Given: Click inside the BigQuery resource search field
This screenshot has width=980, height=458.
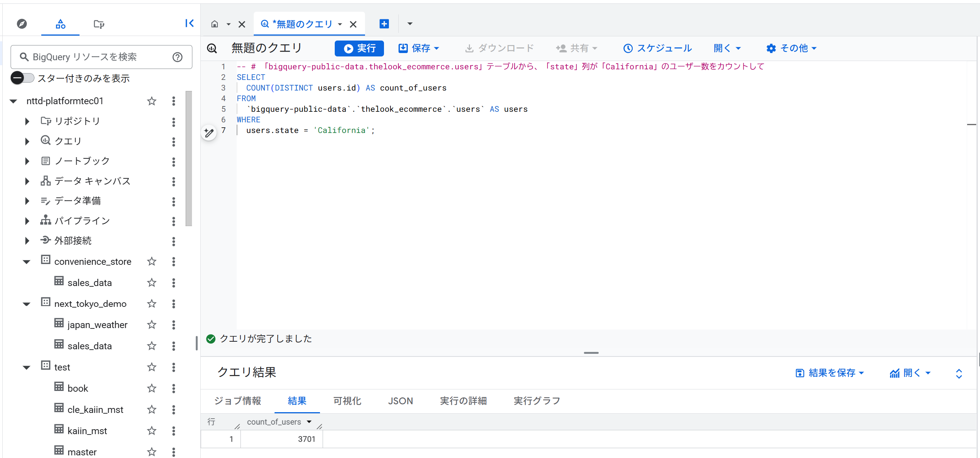Looking at the screenshot, I should [x=95, y=57].
